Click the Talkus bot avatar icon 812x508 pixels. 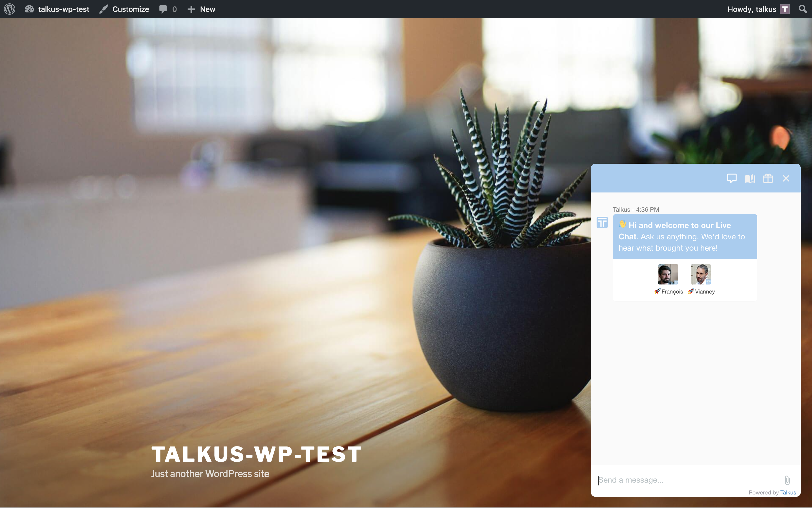[602, 222]
